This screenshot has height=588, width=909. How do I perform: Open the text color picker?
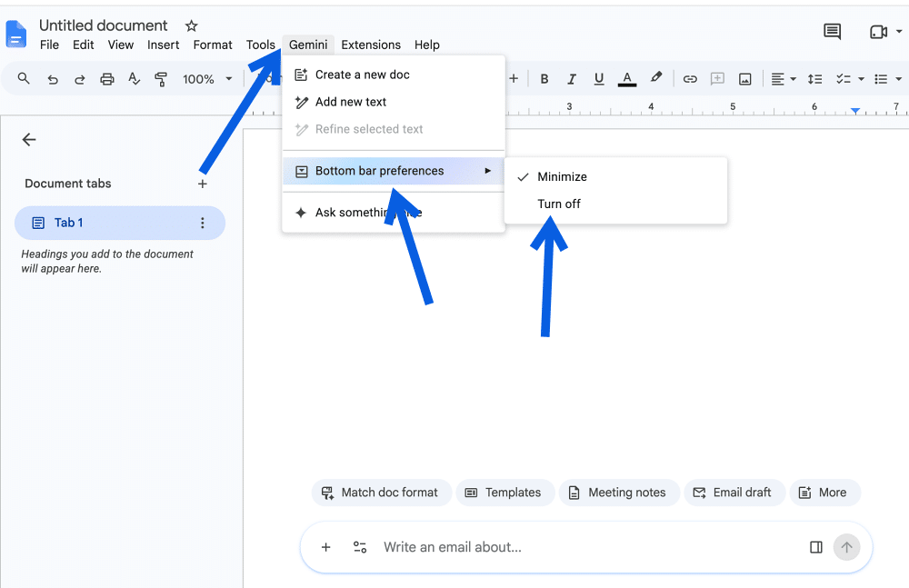(626, 79)
